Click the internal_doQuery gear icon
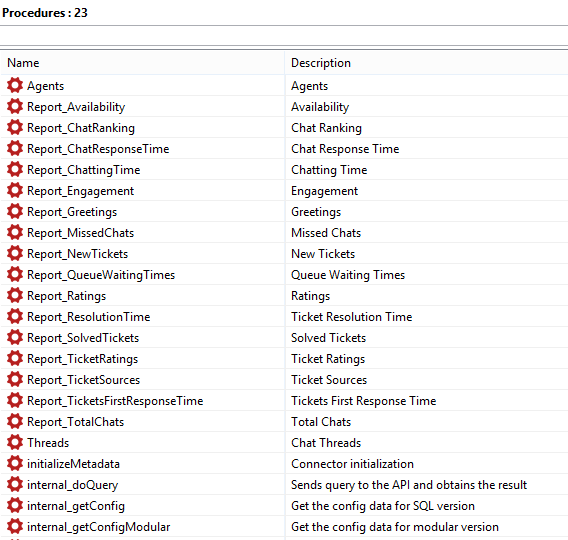This screenshot has width=568, height=540. click(15, 485)
